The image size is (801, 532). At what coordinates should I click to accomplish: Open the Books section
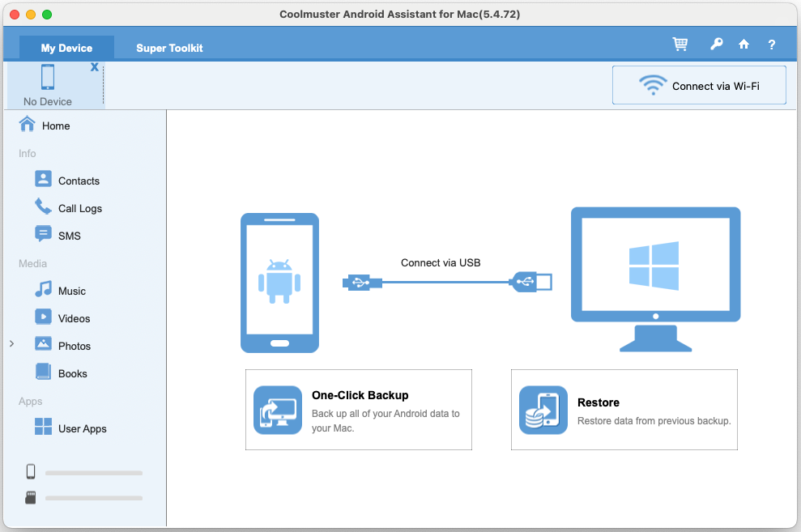71,372
